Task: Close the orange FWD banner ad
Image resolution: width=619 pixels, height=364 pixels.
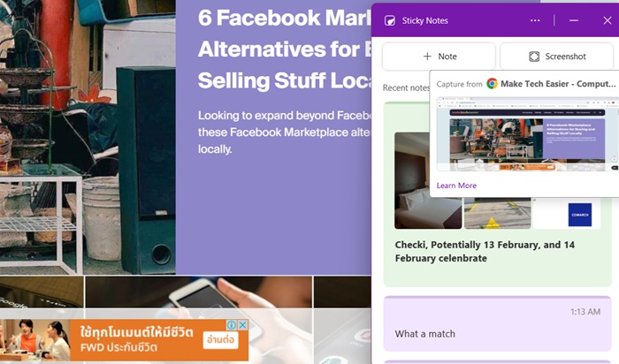Action: click(243, 325)
